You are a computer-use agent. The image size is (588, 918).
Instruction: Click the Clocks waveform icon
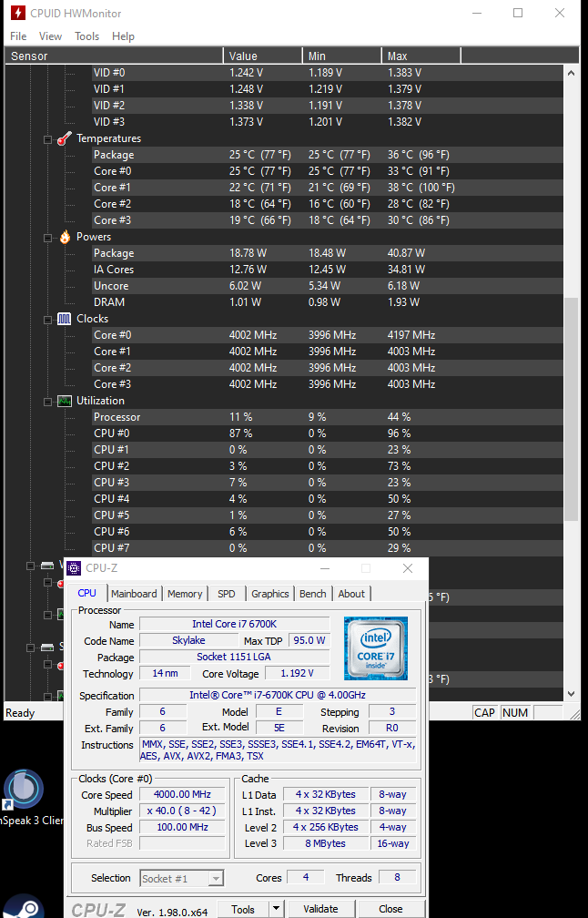click(65, 319)
